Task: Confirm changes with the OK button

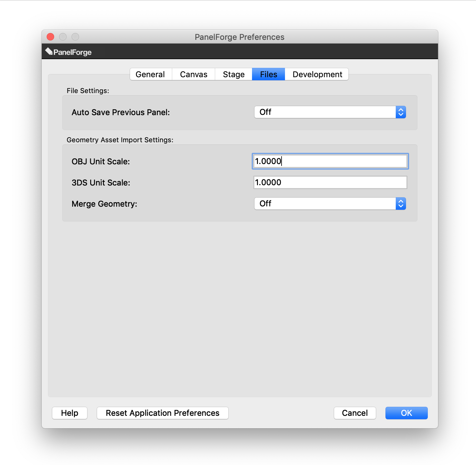Action: (406, 413)
